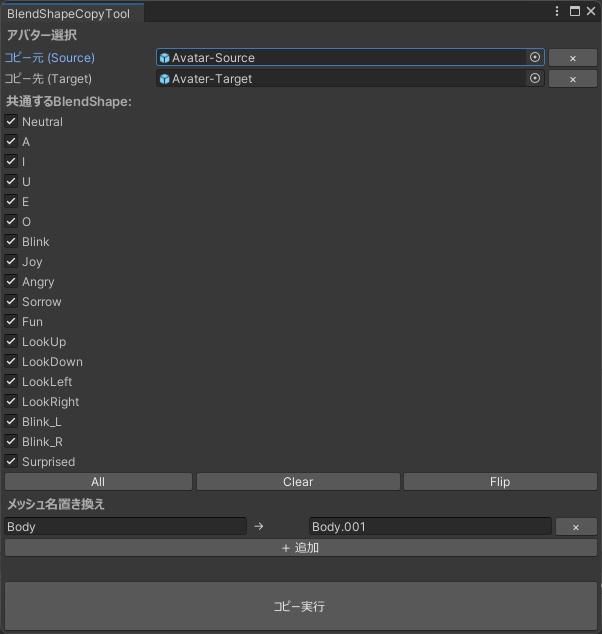The height and width of the screenshot is (634, 602).
Task: Click the Avatar-Source prefab cube icon
Action: click(165, 58)
